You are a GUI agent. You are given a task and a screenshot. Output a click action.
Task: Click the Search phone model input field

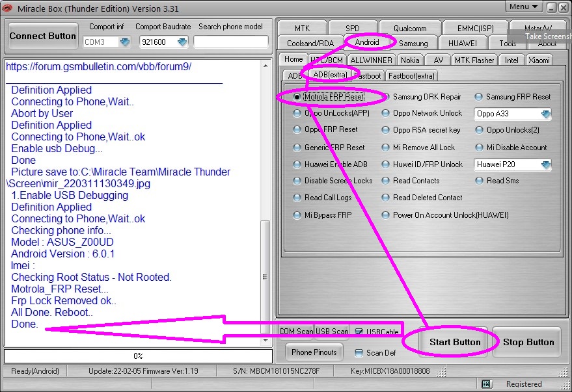pos(230,42)
